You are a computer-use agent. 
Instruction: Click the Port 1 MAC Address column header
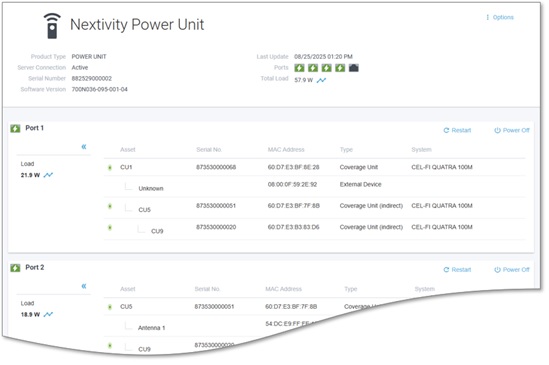point(286,150)
